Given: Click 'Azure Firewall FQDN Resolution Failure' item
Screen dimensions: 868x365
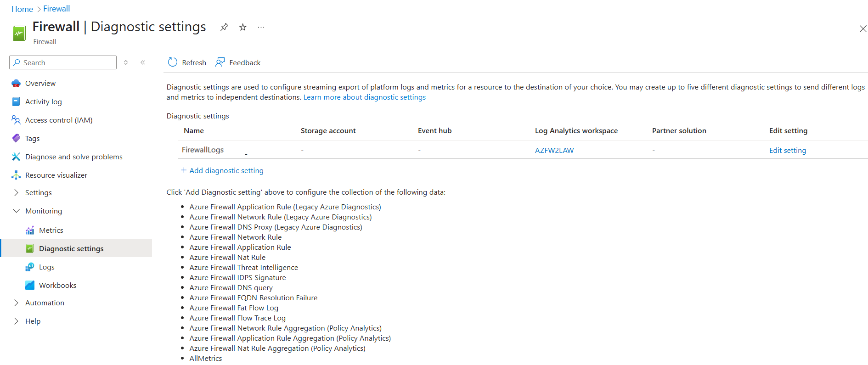Looking at the screenshot, I should click(x=254, y=298).
